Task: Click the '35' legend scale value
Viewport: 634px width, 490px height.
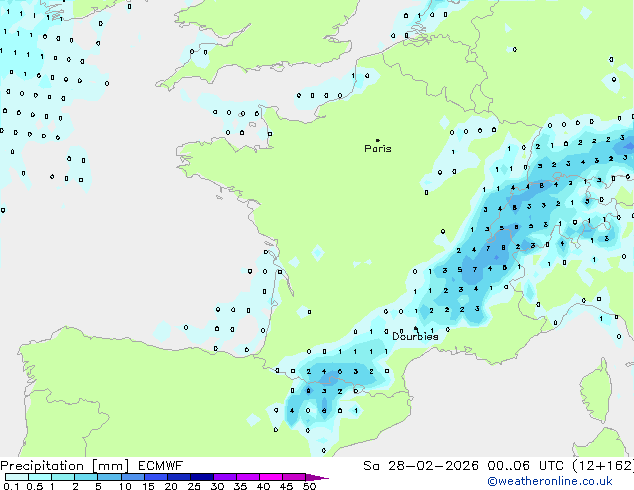Action: pyautogui.click(x=241, y=486)
